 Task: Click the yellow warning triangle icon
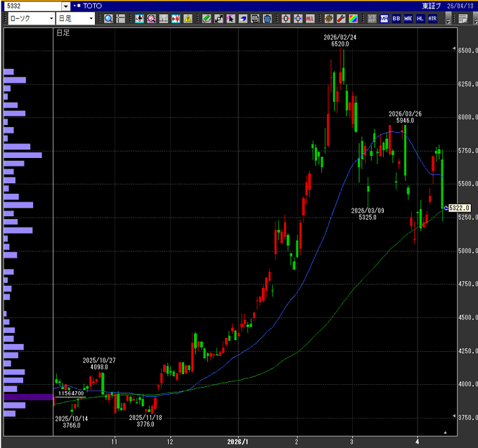188,18
